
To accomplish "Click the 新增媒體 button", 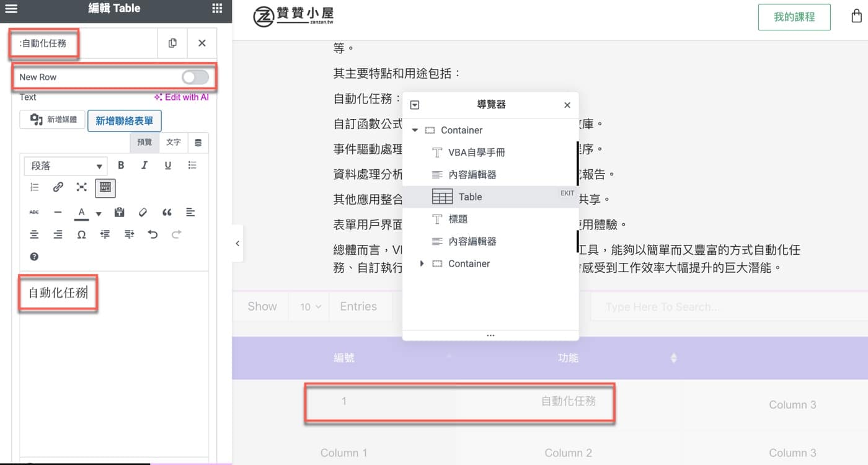I will point(52,120).
